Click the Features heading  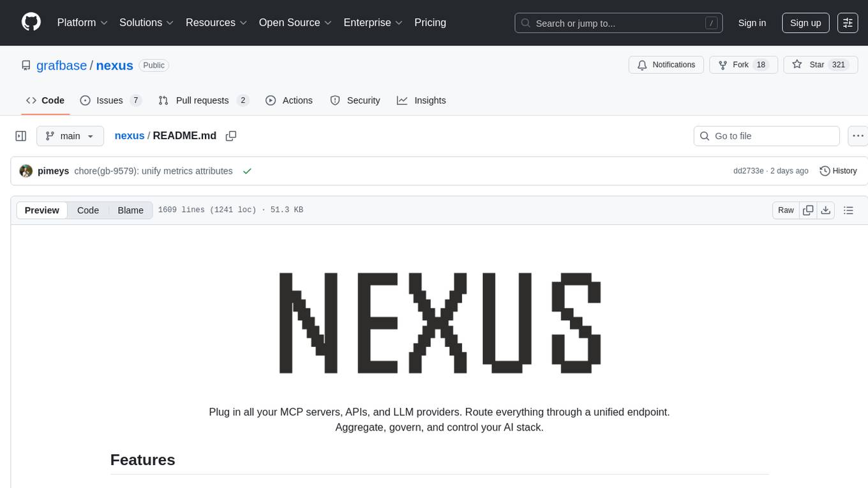pyautogui.click(x=143, y=460)
